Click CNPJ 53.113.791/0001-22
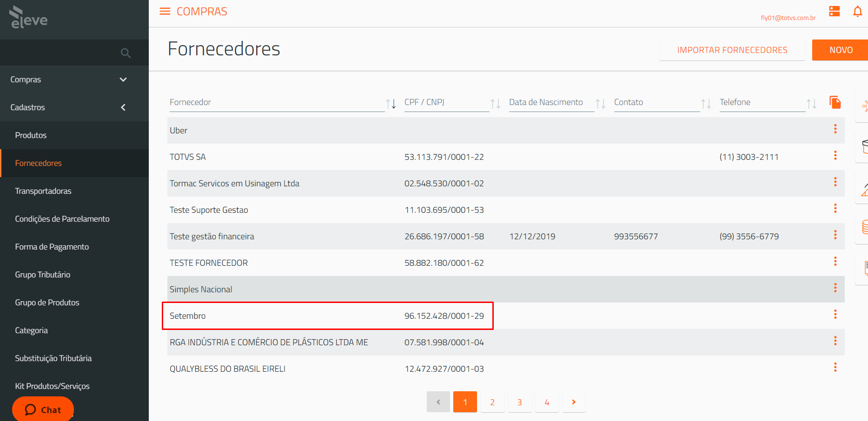Image resolution: width=868 pixels, height=421 pixels. [444, 157]
